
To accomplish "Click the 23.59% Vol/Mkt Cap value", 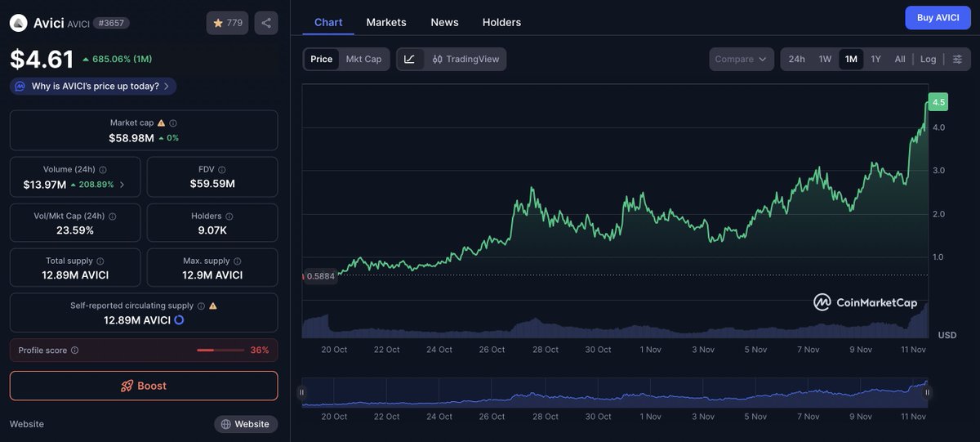I will [x=75, y=230].
